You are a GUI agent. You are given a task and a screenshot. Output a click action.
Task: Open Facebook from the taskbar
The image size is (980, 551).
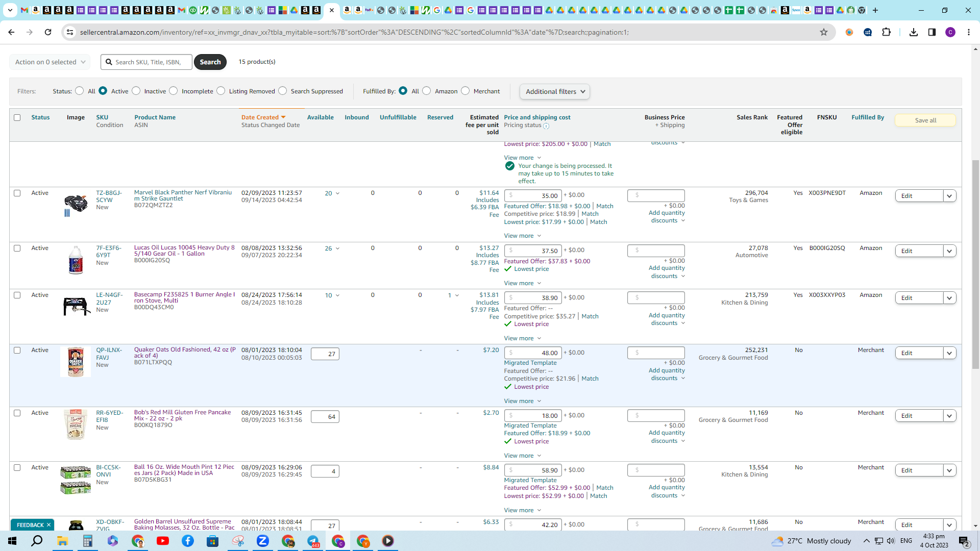click(188, 541)
